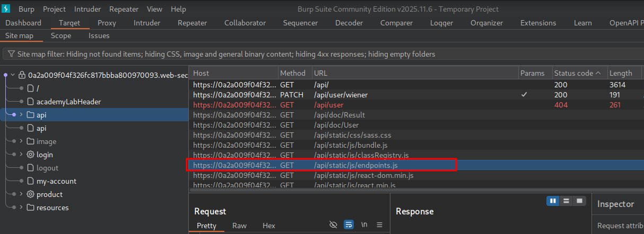Screen dimensions: 644x234
Task: Open the Project menu
Action: 55,9
